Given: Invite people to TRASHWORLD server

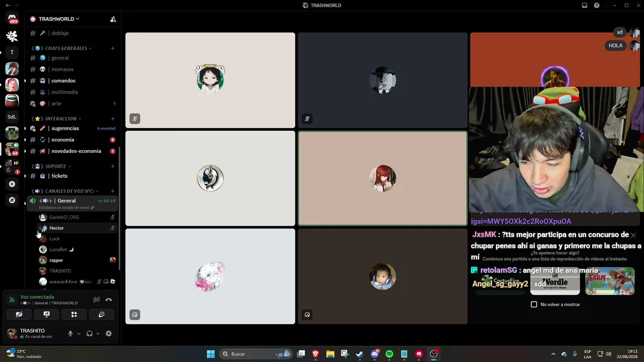Looking at the screenshot, I should pyautogui.click(x=113, y=19).
